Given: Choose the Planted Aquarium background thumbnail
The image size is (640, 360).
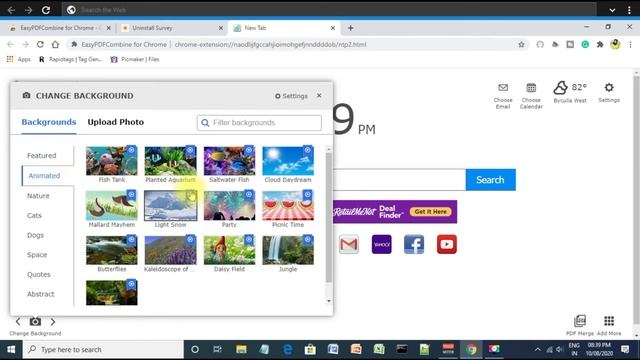Looking at the screenshot, I should tap(170, 160).
